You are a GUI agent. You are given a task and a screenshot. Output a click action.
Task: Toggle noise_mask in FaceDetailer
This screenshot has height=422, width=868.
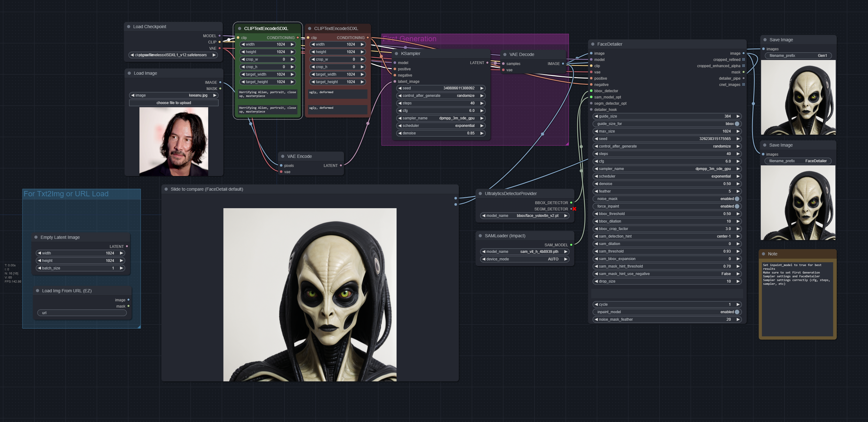tap(737, 199)
